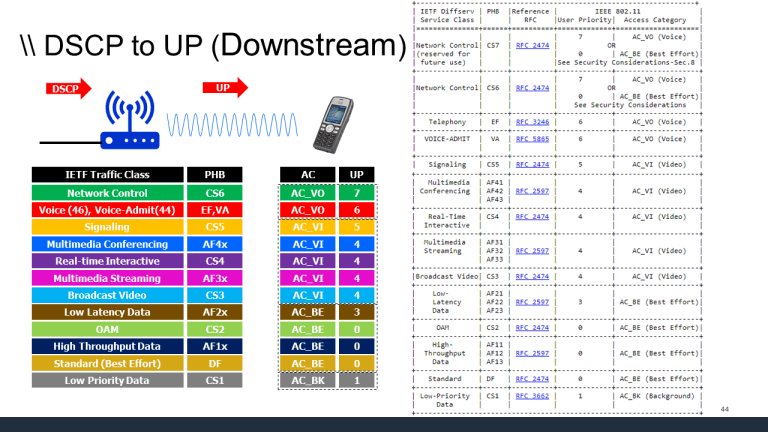Select the gray AC_BK cell
This screenshot has width=768, height=432.
coord(308,380)
